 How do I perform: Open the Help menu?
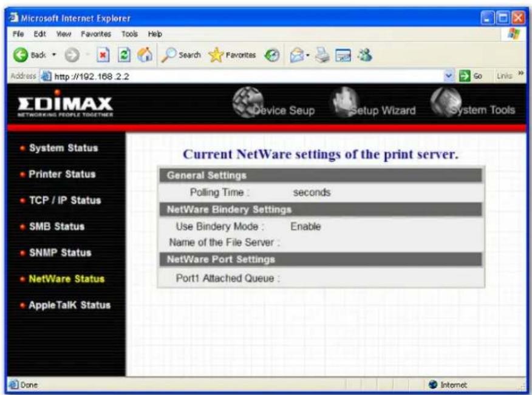(x=155, y=34)
